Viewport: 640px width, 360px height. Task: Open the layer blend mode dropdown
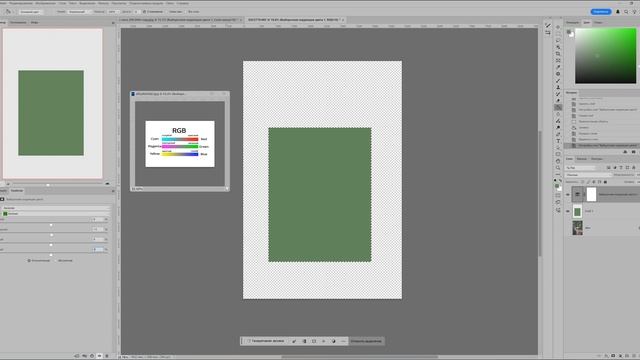[x=589, y=175]
